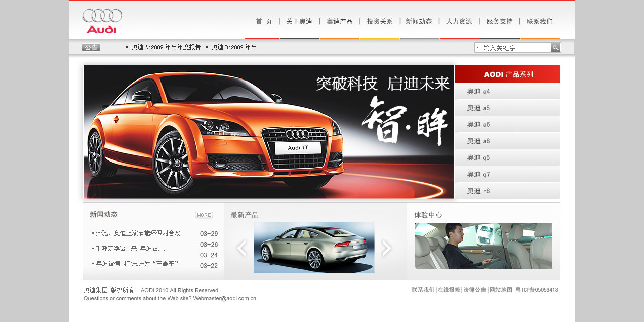Open the 在线报修 footer link
The width and height of the screenshot is (644, 322).
click(x=449, y=290)
